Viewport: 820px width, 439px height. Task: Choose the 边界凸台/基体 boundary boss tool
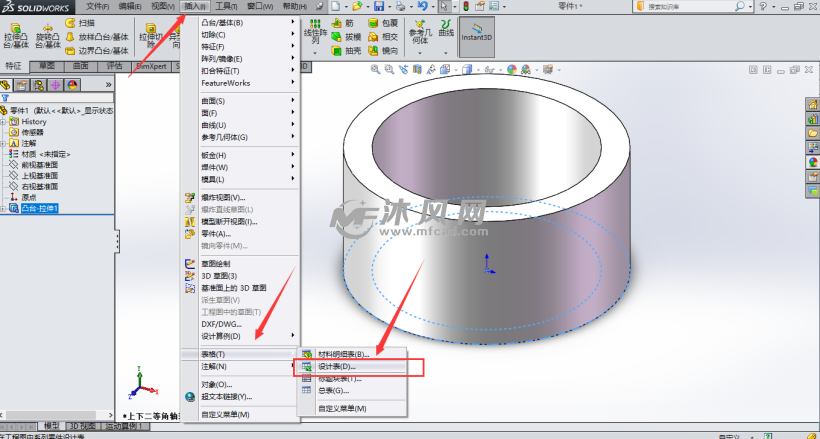(x=97, y=51)
